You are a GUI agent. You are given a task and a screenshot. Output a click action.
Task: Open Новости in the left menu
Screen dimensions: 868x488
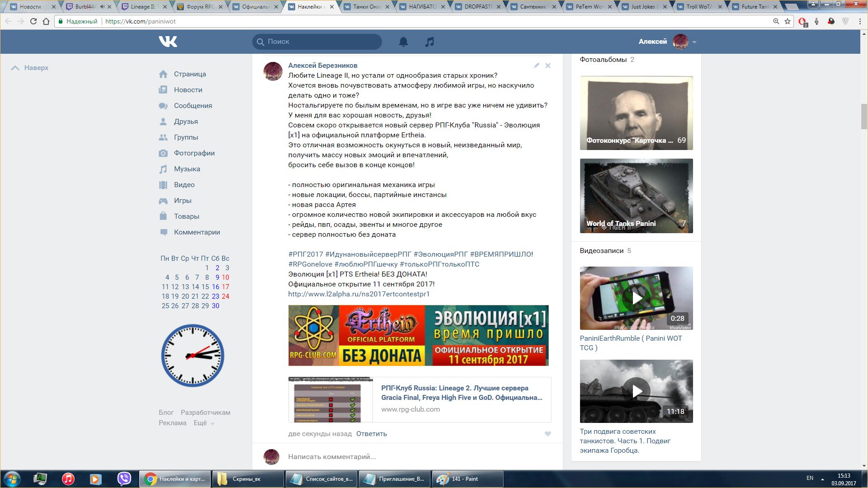[x=188, y=90]
